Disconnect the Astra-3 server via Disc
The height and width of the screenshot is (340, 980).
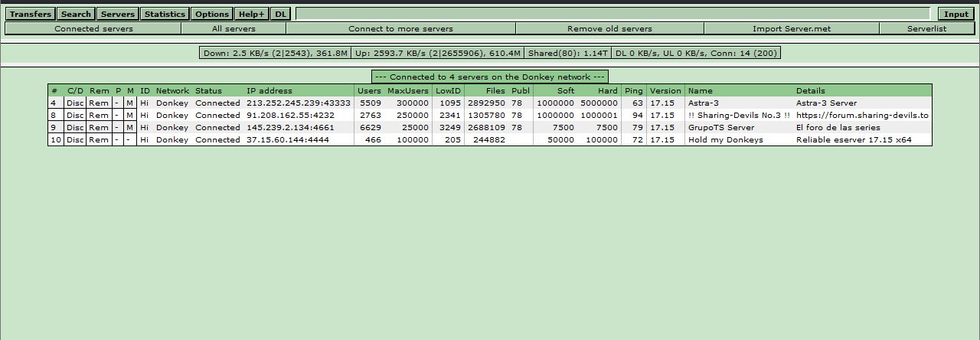75,103
